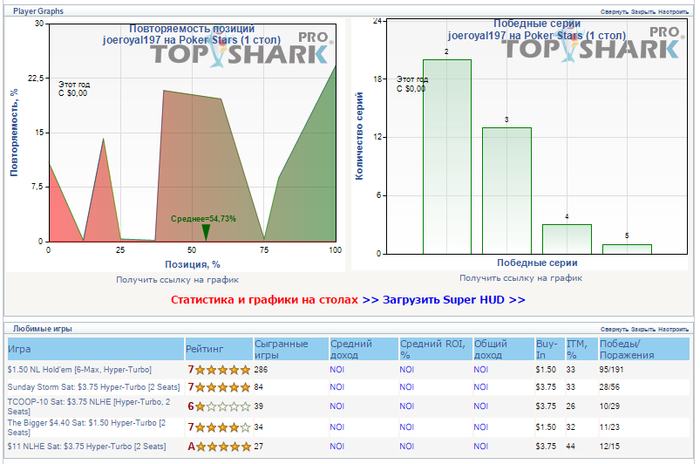This screenshot has height=464, width=700.
Task: Click Закрыть in the Player Graphs panel header
Action: point(643,12)
